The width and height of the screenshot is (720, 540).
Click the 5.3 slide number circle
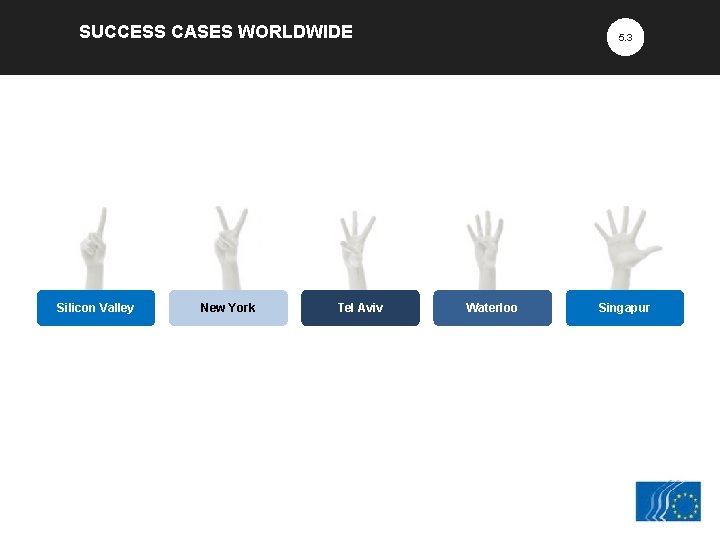click(625, 37)
